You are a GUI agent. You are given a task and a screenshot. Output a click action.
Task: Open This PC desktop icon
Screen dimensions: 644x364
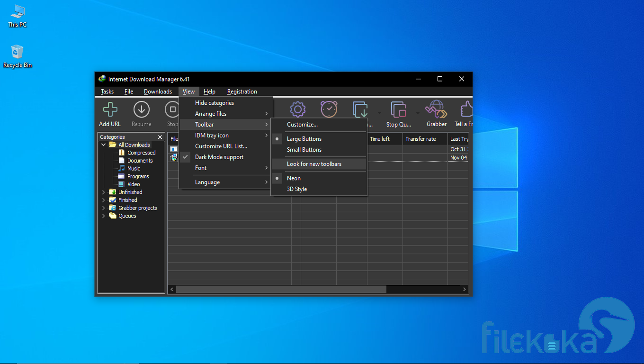(18, 16)
